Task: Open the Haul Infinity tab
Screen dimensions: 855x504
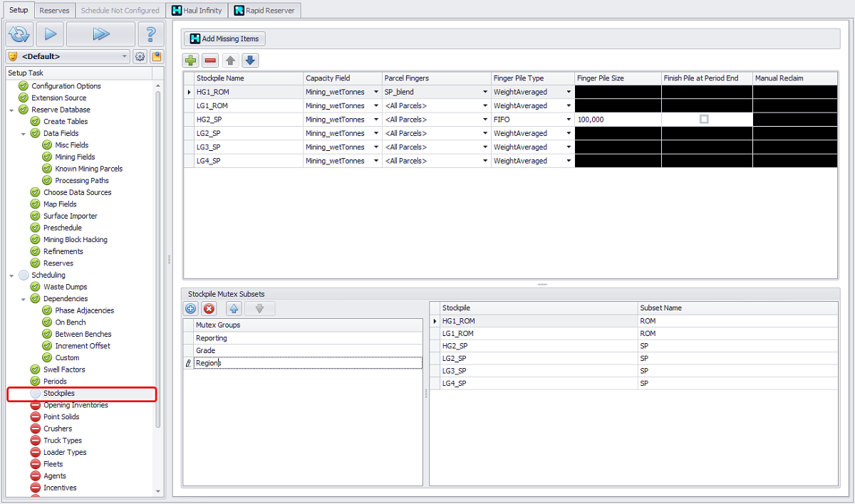Action: point(197,11)
